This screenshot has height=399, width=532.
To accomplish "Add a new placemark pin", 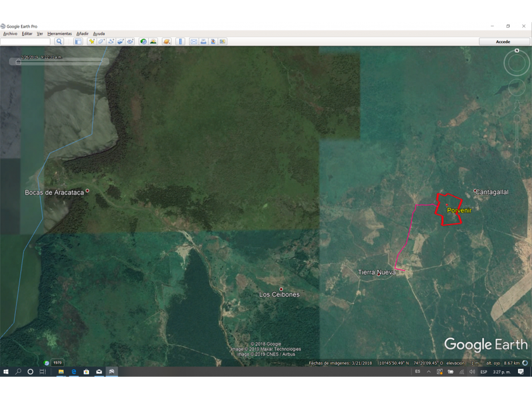I will (x=92, y=41).
